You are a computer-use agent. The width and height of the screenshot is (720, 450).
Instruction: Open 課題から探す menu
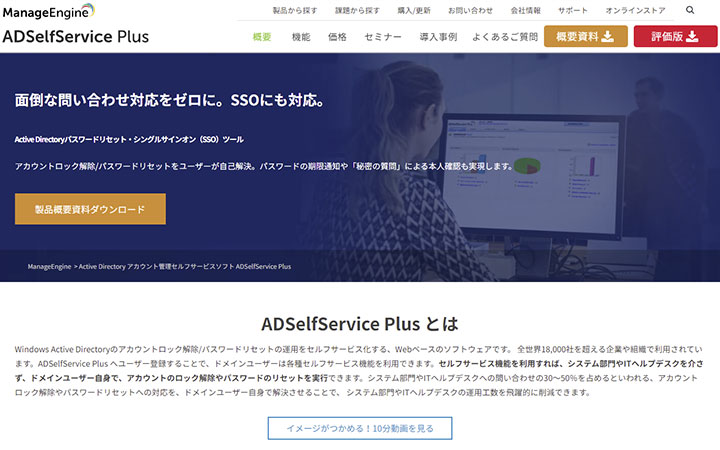pos(357,11)
